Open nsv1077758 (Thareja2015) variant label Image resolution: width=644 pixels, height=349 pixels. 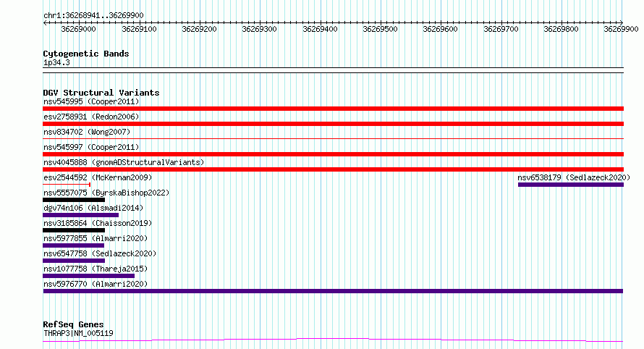96,269
